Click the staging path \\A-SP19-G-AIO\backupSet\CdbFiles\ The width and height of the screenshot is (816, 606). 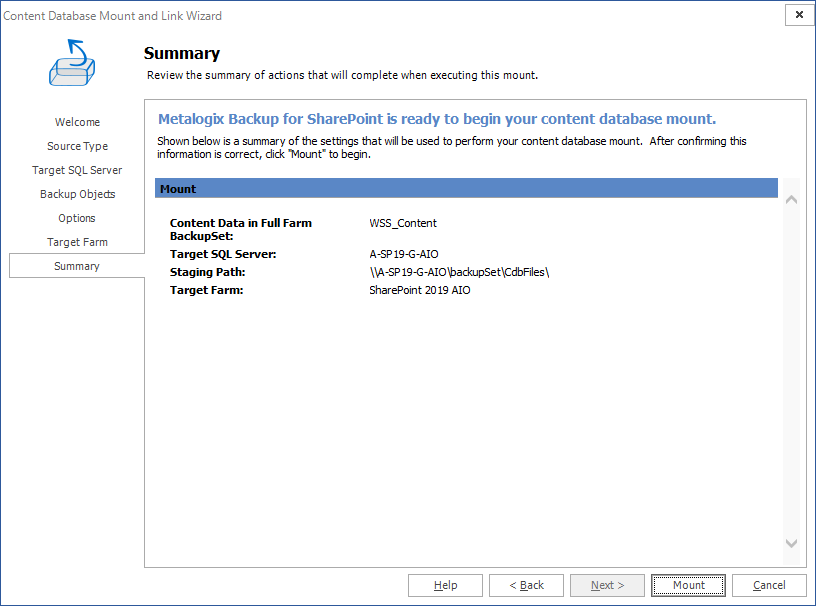tap(459, 272)
